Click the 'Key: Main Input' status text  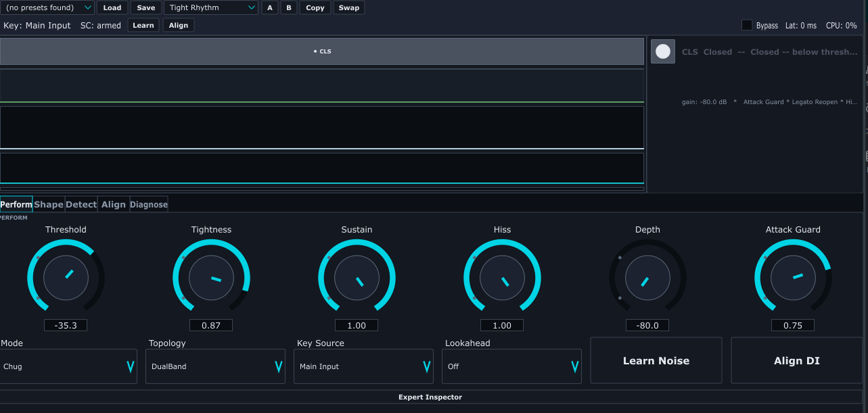pyautogui.click(x=37, y=26)
